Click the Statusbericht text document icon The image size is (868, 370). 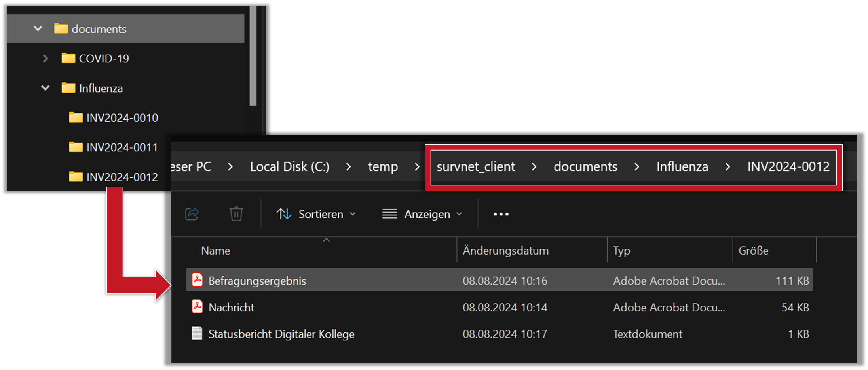pos(197,333)
